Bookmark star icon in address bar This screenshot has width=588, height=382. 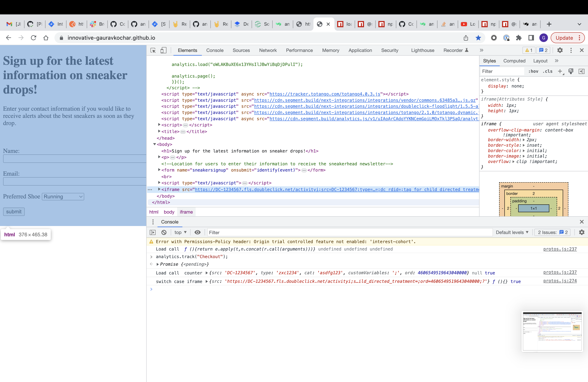(478, 38)
